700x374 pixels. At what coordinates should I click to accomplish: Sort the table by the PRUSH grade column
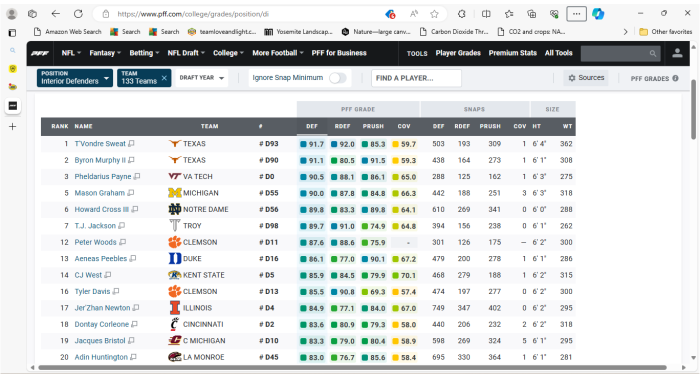tap(373, 126)
